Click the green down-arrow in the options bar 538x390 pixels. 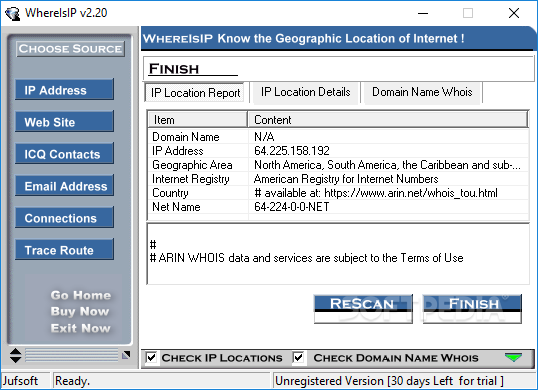tap(513, 357)
